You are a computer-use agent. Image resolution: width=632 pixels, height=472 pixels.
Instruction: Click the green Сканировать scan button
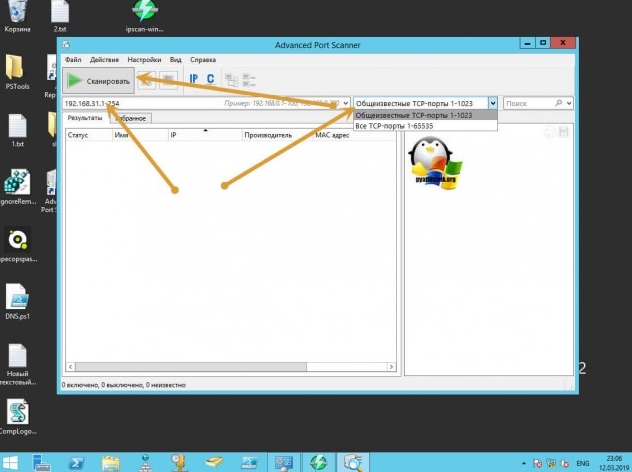pyautogui.click(x=99, y=80)
